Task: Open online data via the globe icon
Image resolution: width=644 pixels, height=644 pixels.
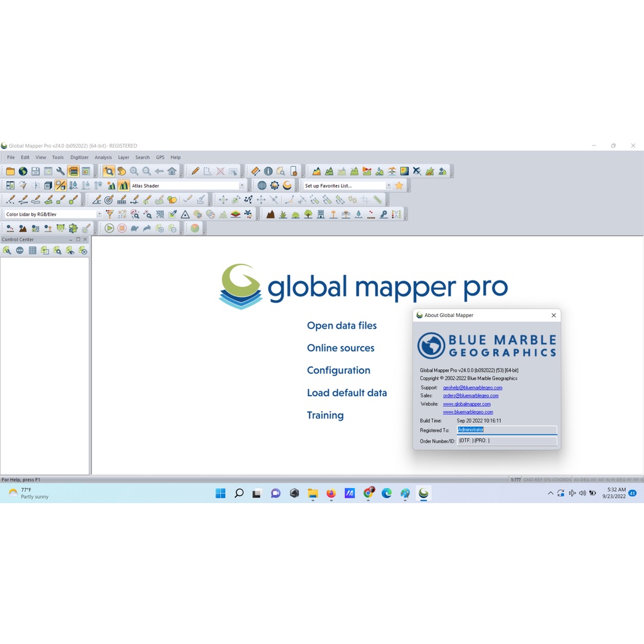Action: click(x=23, y=171)
